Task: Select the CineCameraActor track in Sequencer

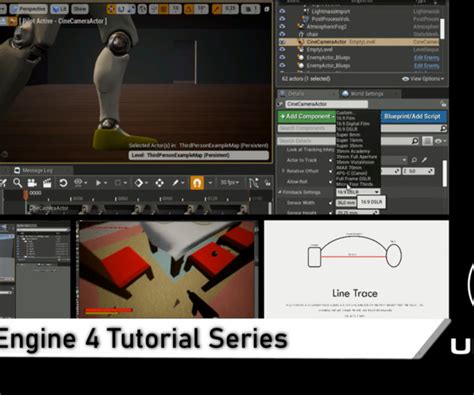Action: pos(49,208)
